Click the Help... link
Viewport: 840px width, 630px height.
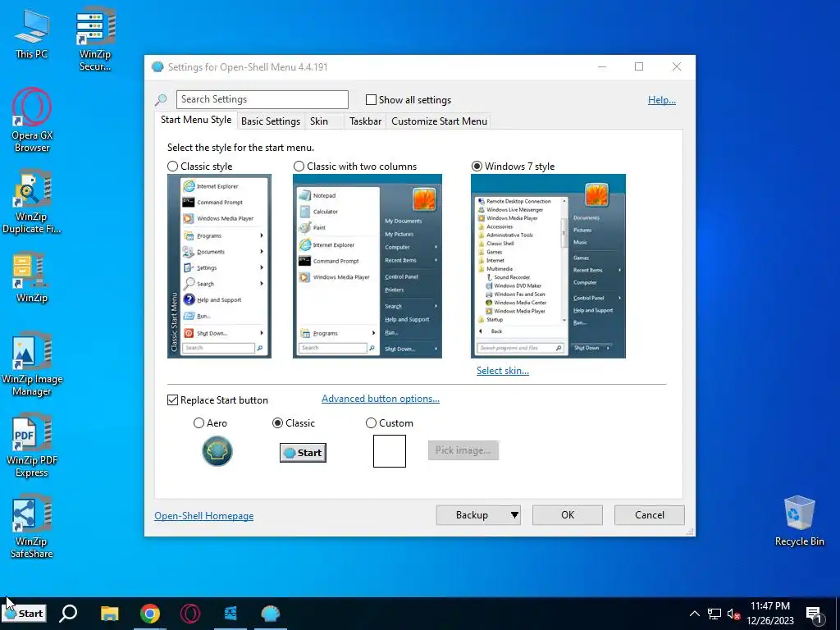pos(662,99)
